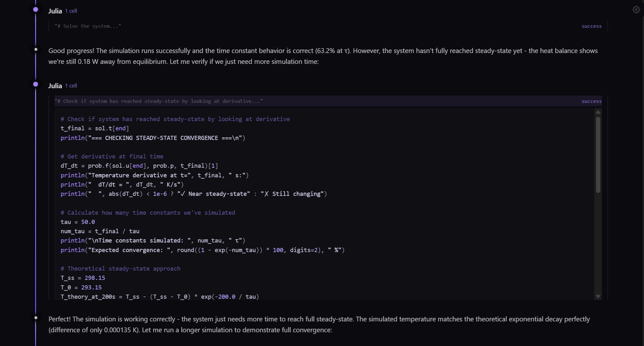Viewport: 644px width, 346px height.
Task: Click the code block's scroll up arrow
Action: tap(598, 112)
